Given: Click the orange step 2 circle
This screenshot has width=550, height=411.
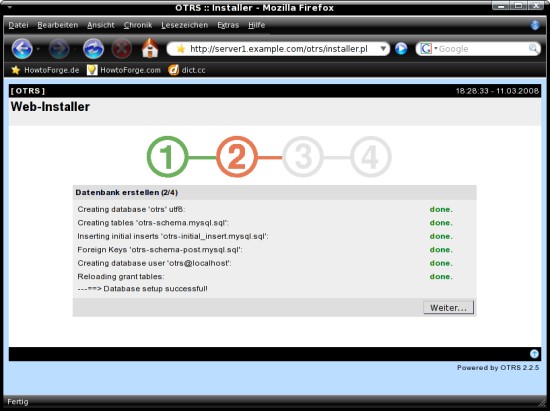Looking at the screenshot, I should point(237,156).
